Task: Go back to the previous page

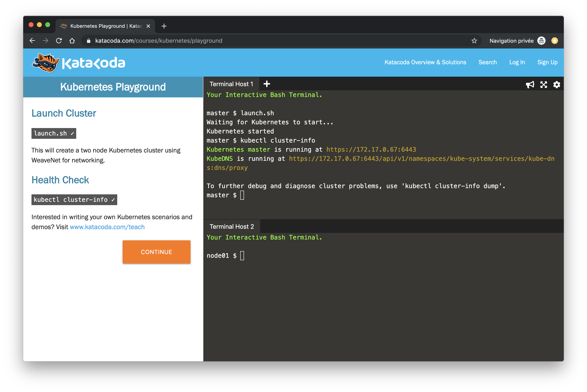Action: 33,41
